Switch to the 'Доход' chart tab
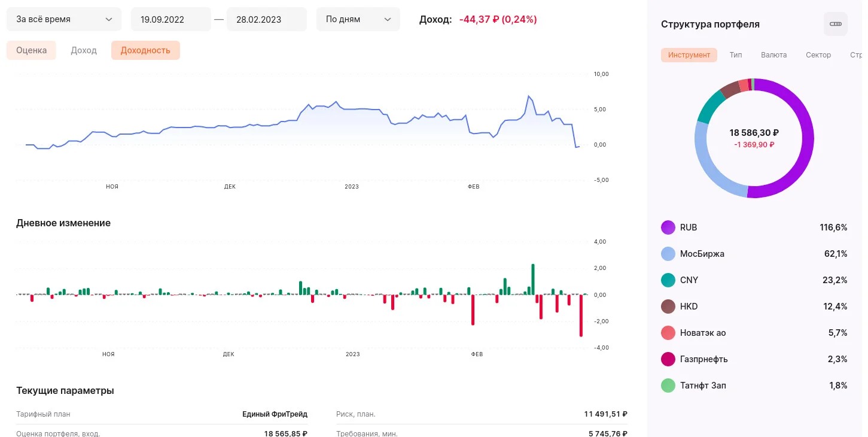The height and width of the screenshot is (437, 868). [x=84, y=50]
